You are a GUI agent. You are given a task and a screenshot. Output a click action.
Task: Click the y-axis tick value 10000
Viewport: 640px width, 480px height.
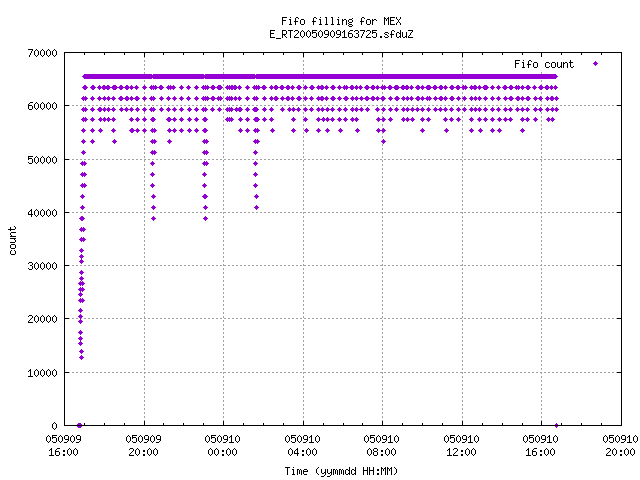tap(42, 373)
